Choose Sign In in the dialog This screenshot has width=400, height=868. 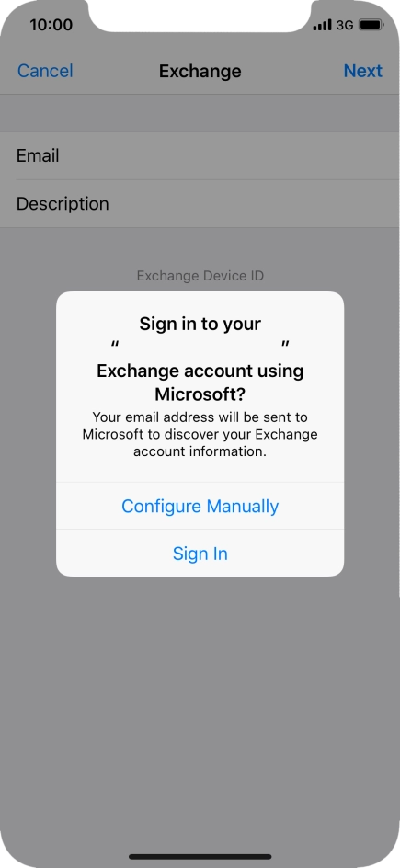click(200, 554)
